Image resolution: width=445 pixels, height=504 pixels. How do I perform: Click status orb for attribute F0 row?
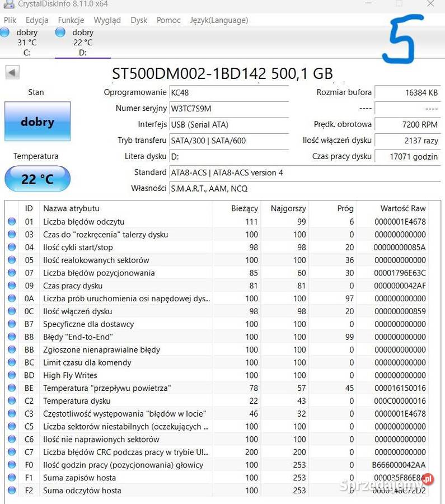[x=12, y=464]
